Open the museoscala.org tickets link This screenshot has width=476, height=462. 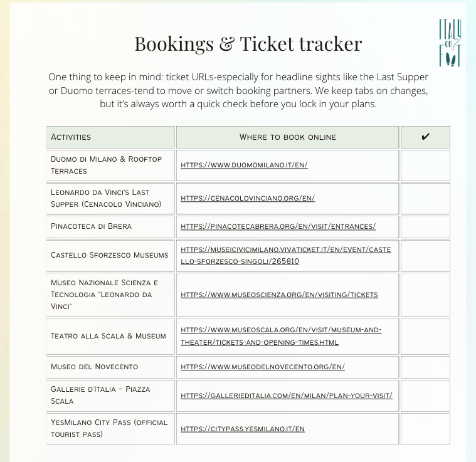(x=281, y=336)
